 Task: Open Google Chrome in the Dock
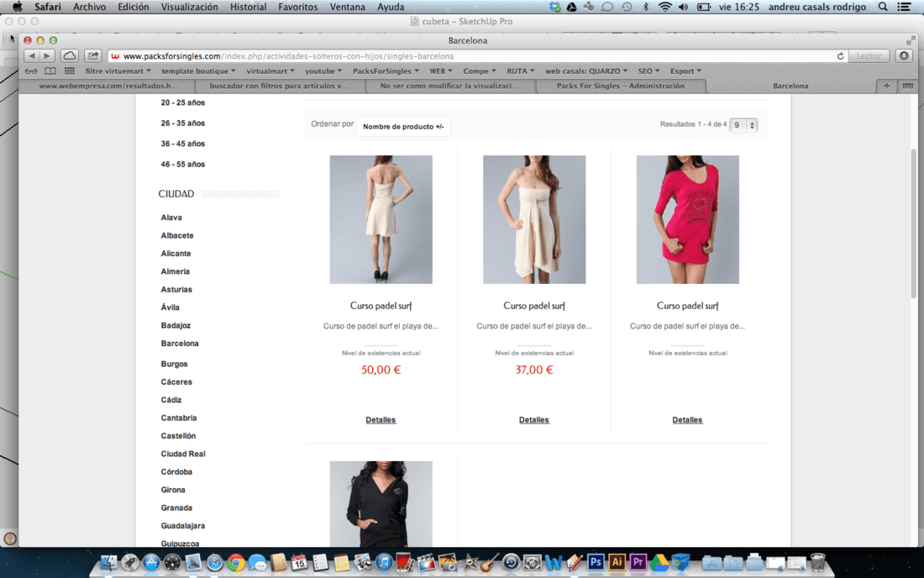(x=236, y=563)
